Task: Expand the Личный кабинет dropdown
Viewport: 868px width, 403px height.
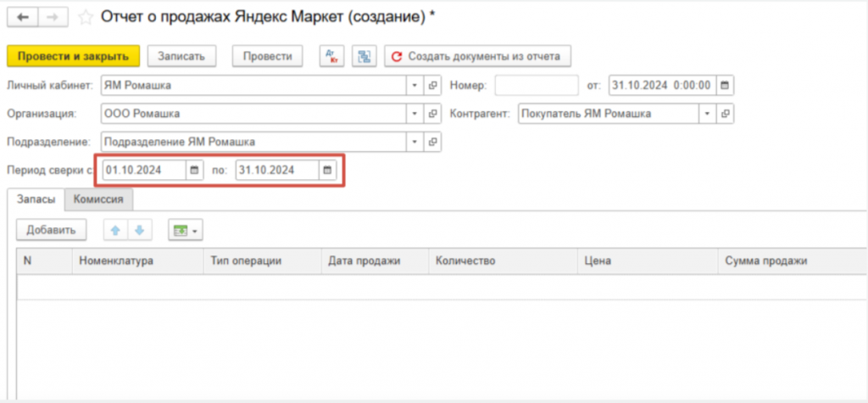Action: pyautogui.click(x=415, y=86)
